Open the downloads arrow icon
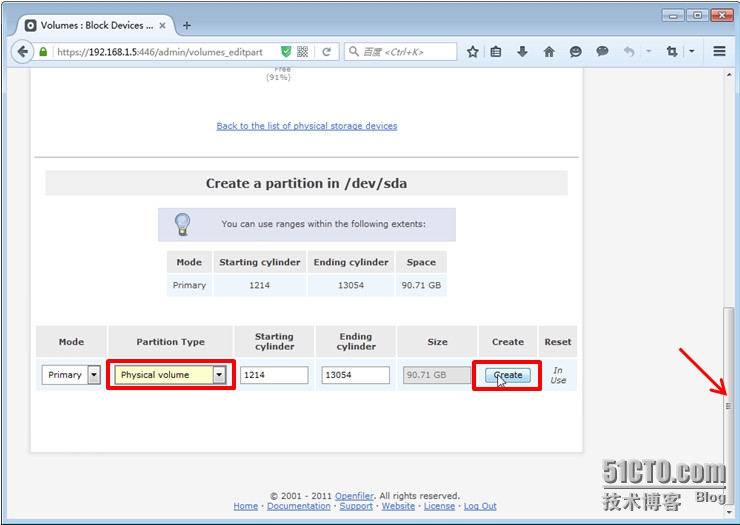The image size is (740, 525). click(522, 51)
